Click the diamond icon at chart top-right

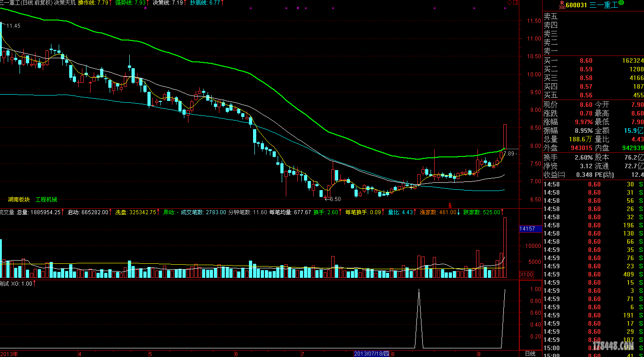[509, 3]
